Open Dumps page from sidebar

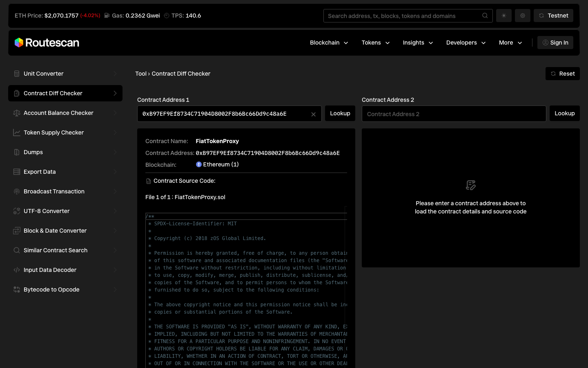pos(65,152)
